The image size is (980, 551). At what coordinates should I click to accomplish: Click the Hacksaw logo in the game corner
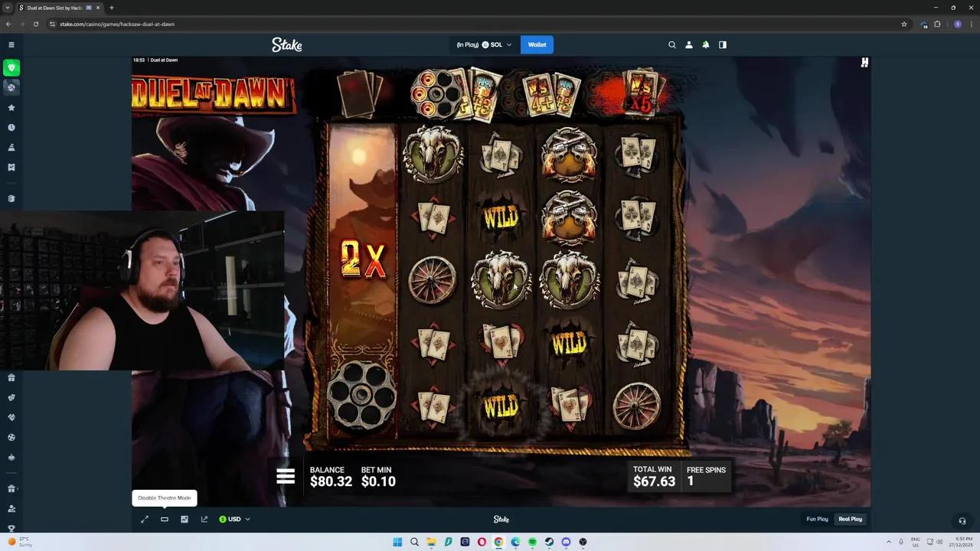point(864,62)
